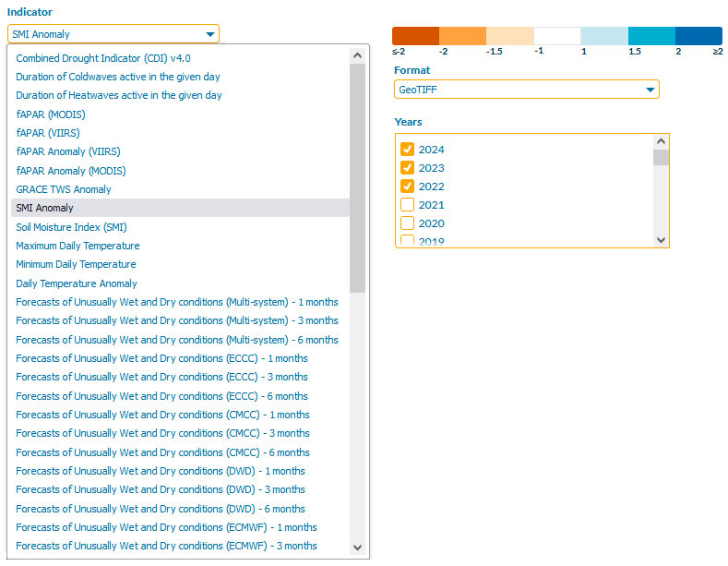This screenshot has height=566, width=728.
Task: Click the orange -2 to -1.5 legend swatch
Action: click(462, 36)
